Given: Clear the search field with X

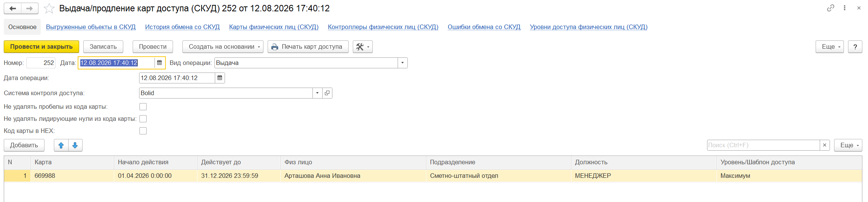Looking at the screenshot, I should (825, 145).
